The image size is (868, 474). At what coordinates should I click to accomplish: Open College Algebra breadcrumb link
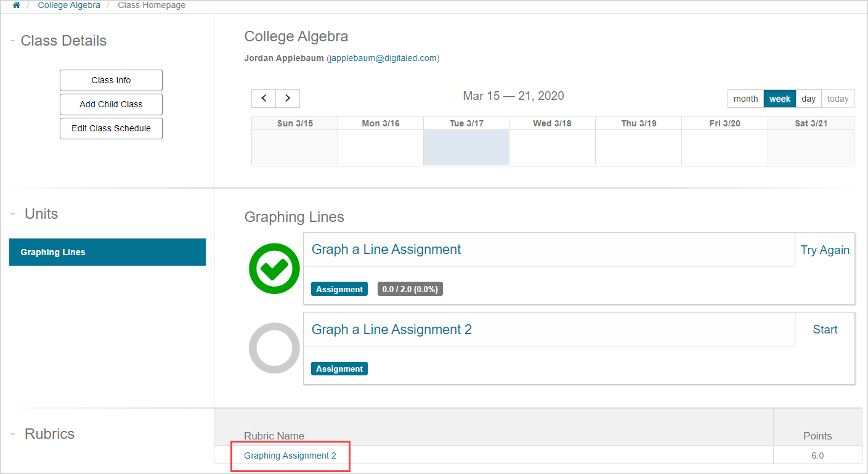[69, 5]
